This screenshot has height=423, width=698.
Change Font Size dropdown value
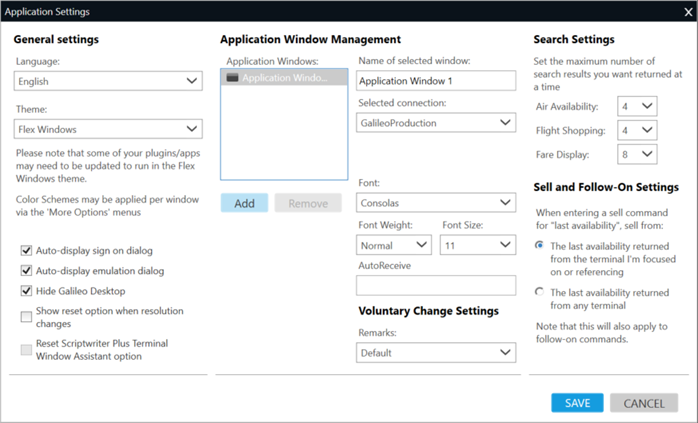(478, 244)
